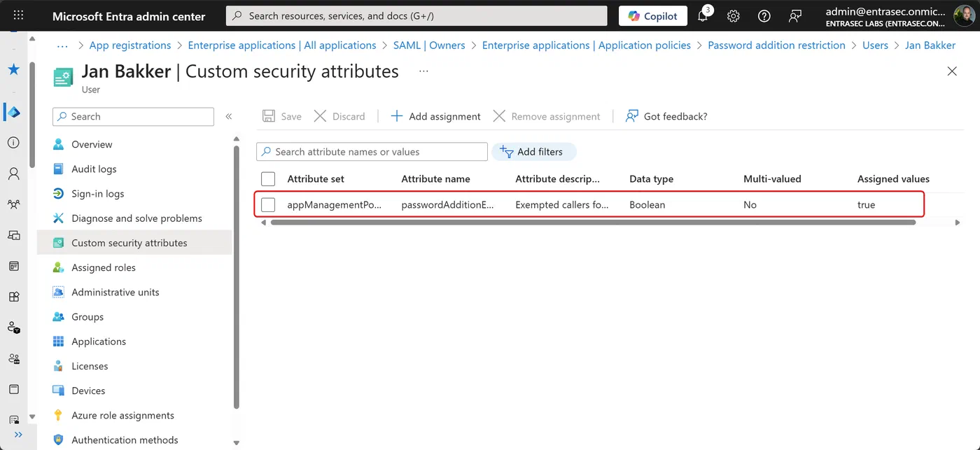Image resolution: width=980 pixels, height=450 pixels.
Task: Click the groups people icon in left rail
Action: tap(13, 204)
